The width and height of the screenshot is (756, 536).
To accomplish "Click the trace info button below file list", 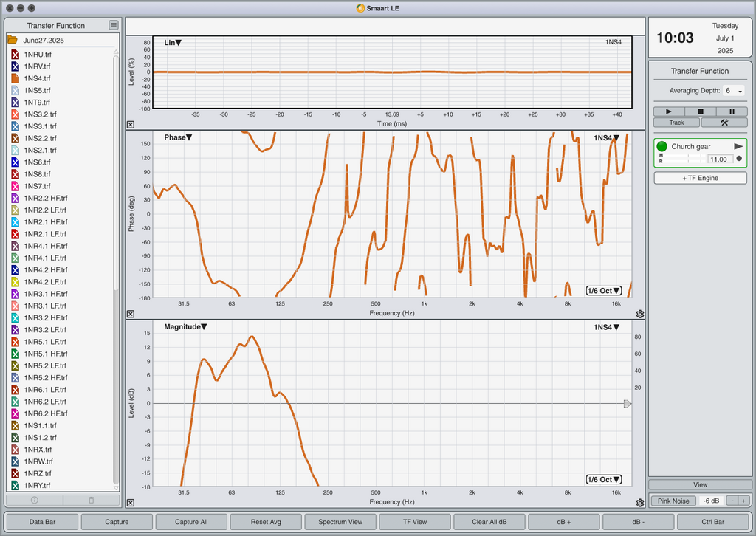I will point(34,501).
